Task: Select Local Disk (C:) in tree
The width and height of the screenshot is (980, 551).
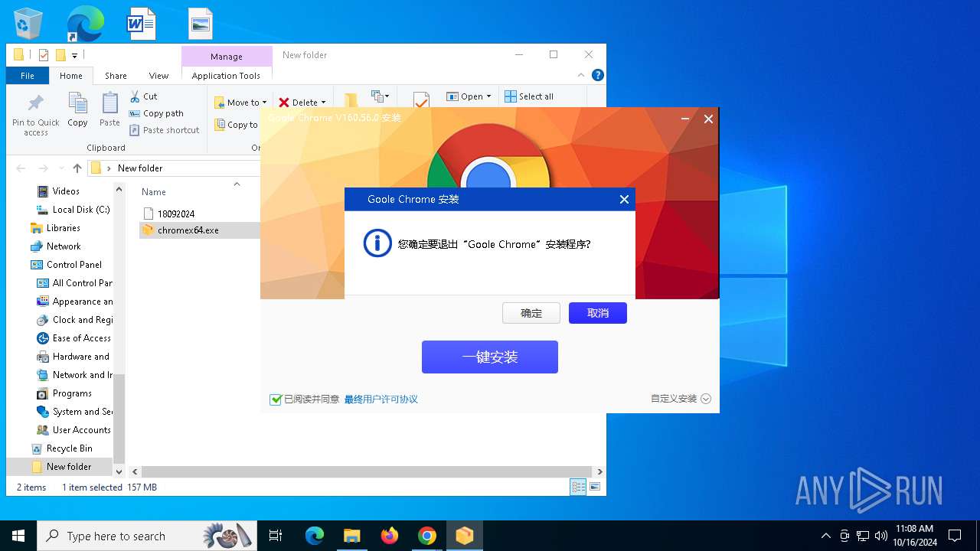Action: point(81,210)
